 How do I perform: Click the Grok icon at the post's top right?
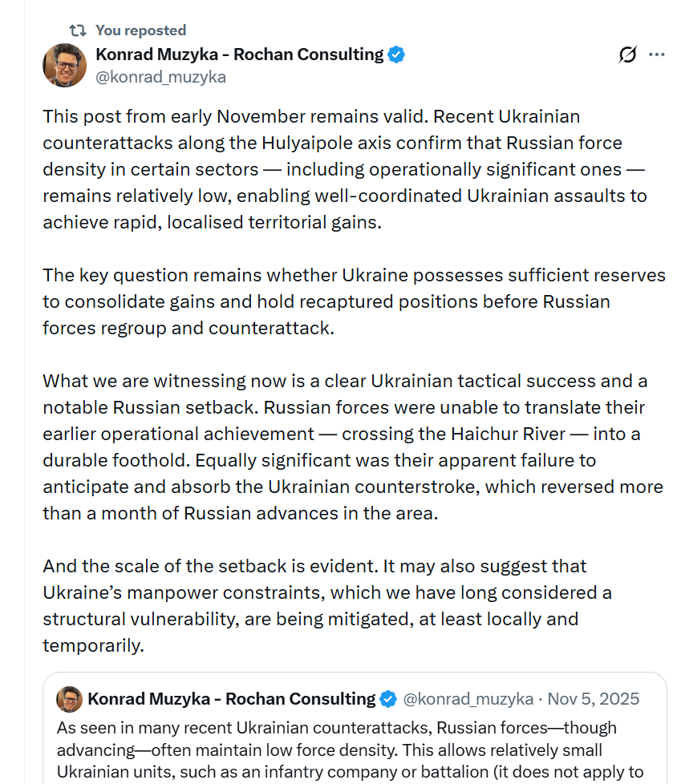click(627, 55)
